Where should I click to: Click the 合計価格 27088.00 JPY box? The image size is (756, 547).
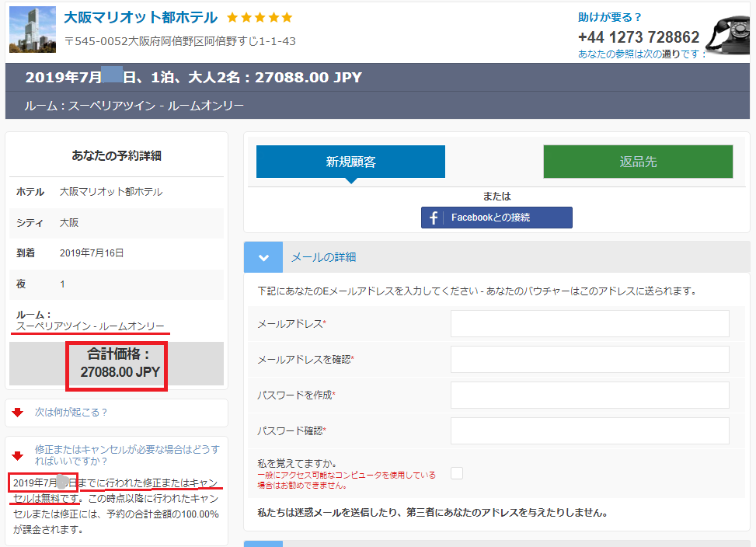tap(117, 366)
